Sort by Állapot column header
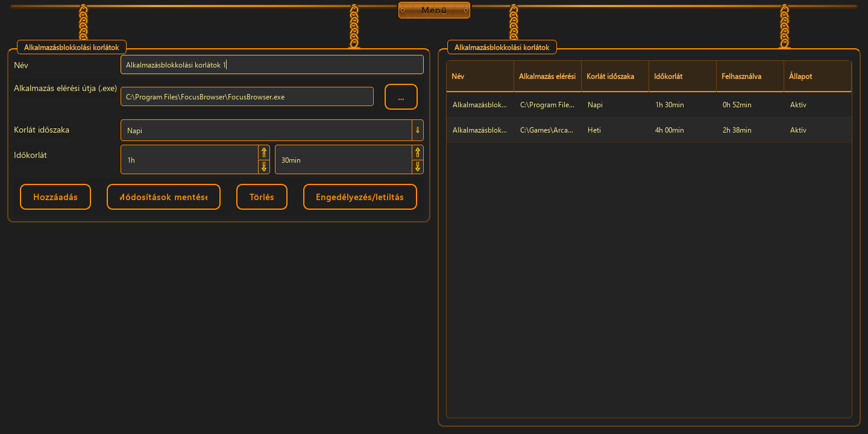 coord(817,77)
